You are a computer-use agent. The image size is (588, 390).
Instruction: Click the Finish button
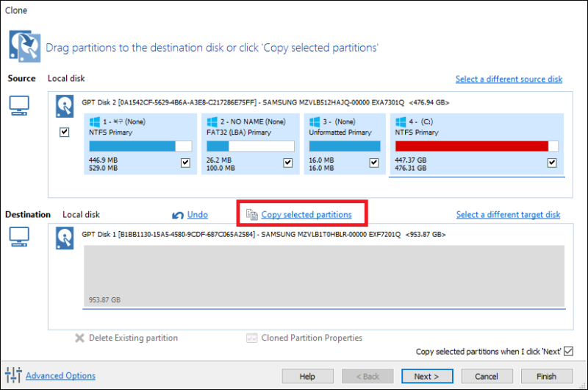point(547,376)
